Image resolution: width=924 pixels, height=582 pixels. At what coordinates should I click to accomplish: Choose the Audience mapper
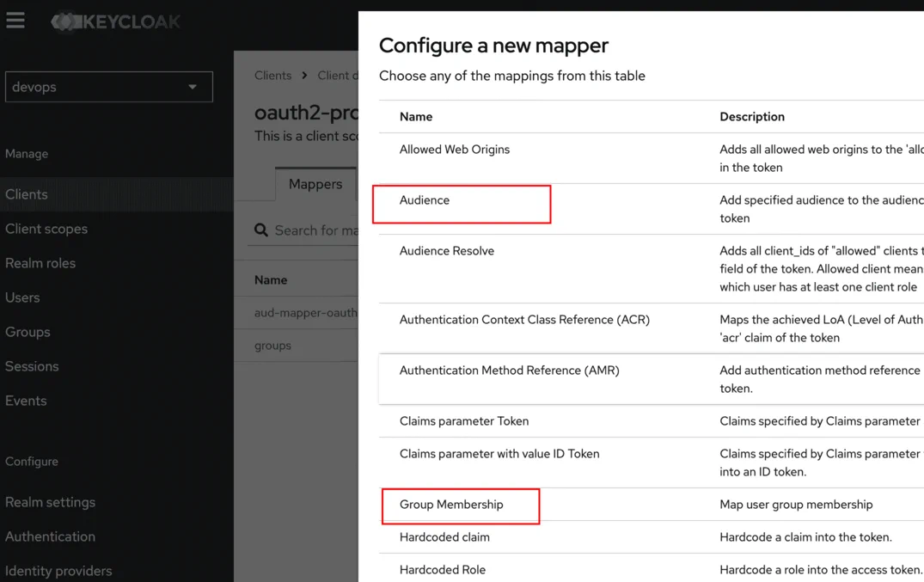pyautogui.click(x=425, y=200)
